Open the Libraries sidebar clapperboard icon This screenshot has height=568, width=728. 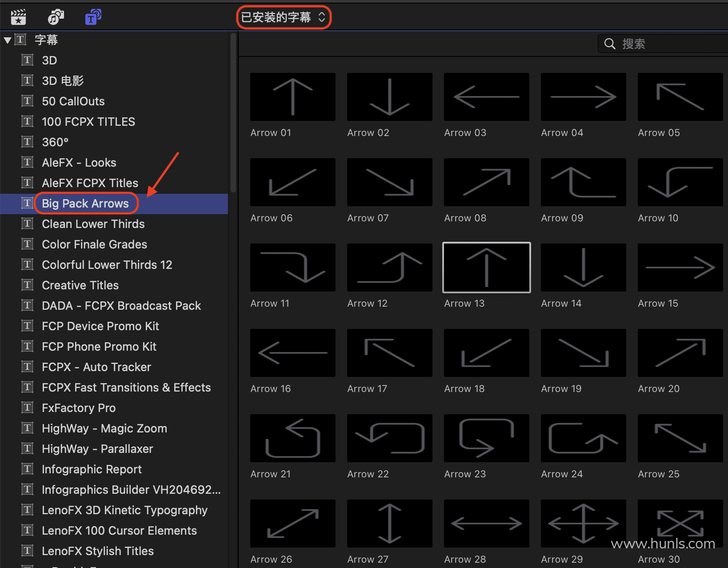18,17
